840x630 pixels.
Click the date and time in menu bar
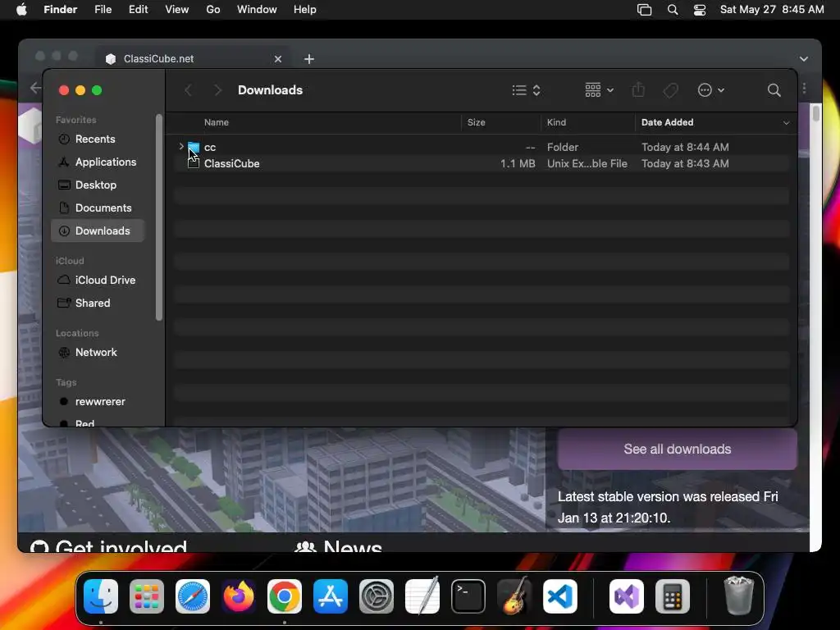[x=772, y=10]
